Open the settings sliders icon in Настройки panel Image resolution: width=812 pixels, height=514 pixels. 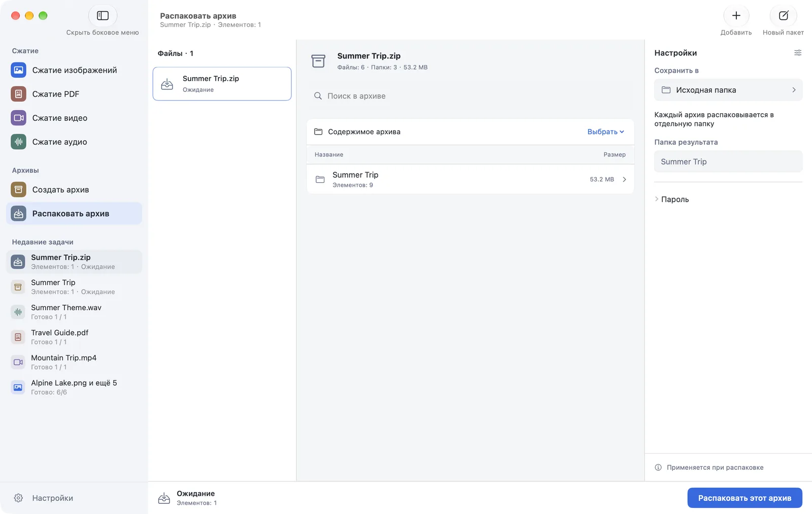[798, 53]
